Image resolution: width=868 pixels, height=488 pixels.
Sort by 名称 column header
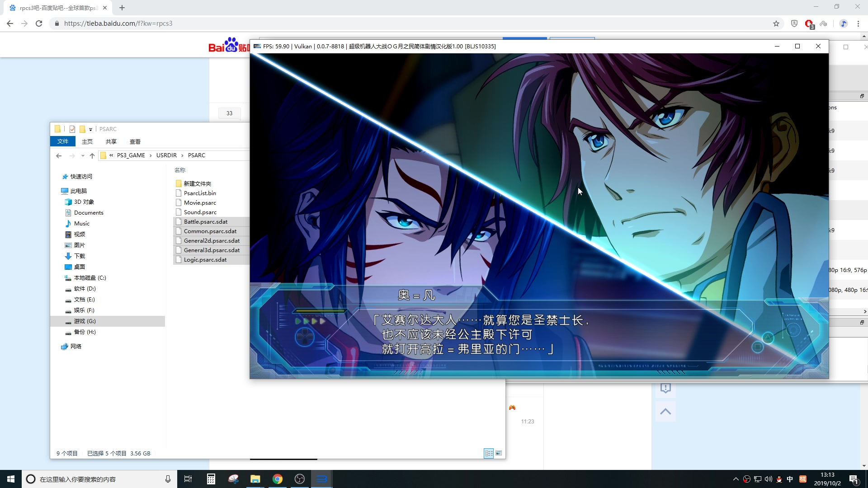(x=180, y=170)
